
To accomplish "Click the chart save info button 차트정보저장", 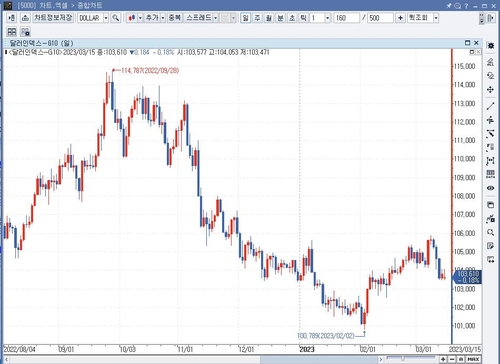I will click(x=53, y=18).
